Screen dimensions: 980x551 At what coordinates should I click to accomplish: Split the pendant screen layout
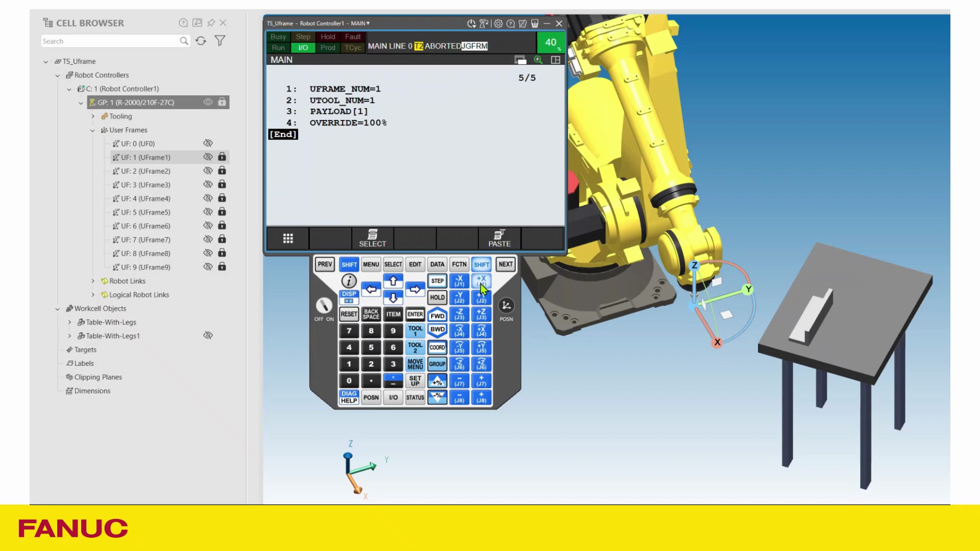click(556, 60)
